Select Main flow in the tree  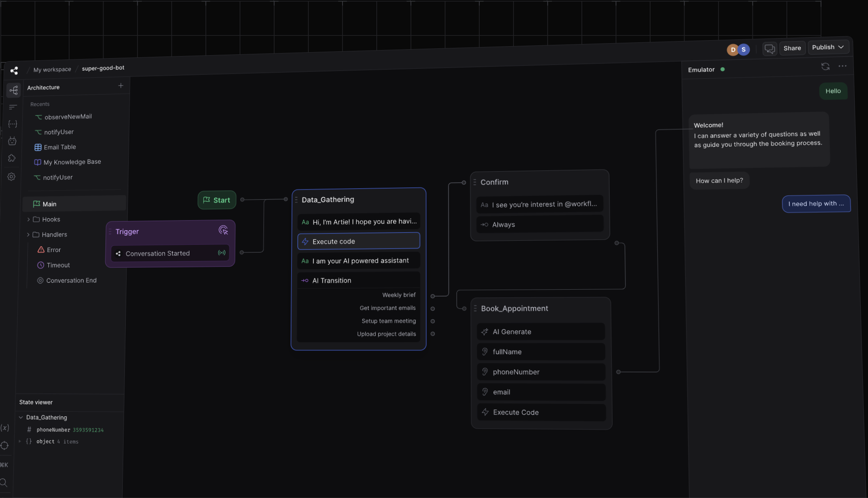click(50, 204)
